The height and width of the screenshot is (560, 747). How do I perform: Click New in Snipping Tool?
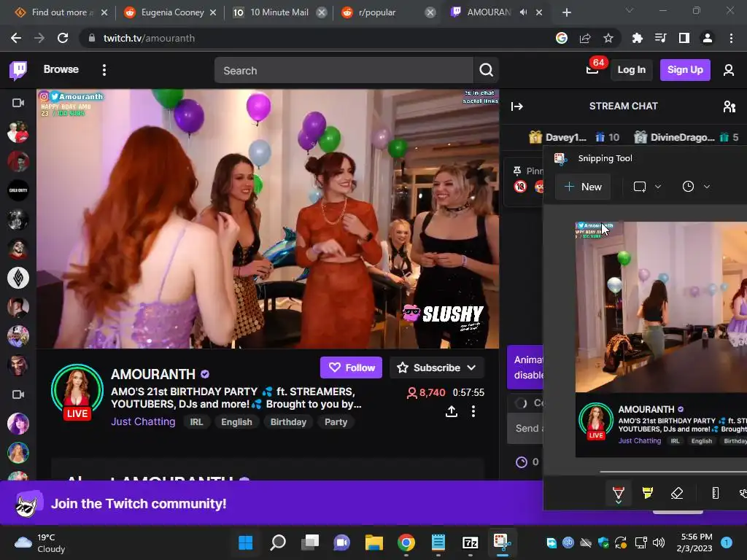pyautogui.click(x=583, y=187)
